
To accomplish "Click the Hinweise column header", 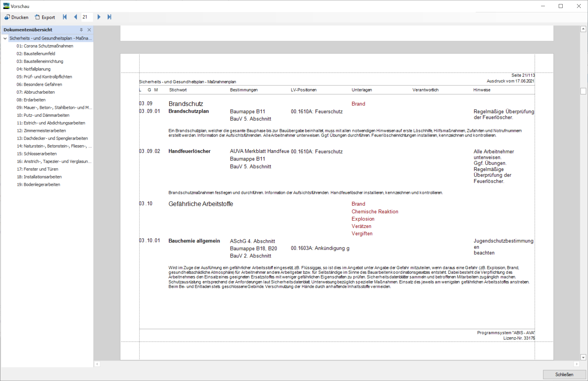I will pos(482,90).
